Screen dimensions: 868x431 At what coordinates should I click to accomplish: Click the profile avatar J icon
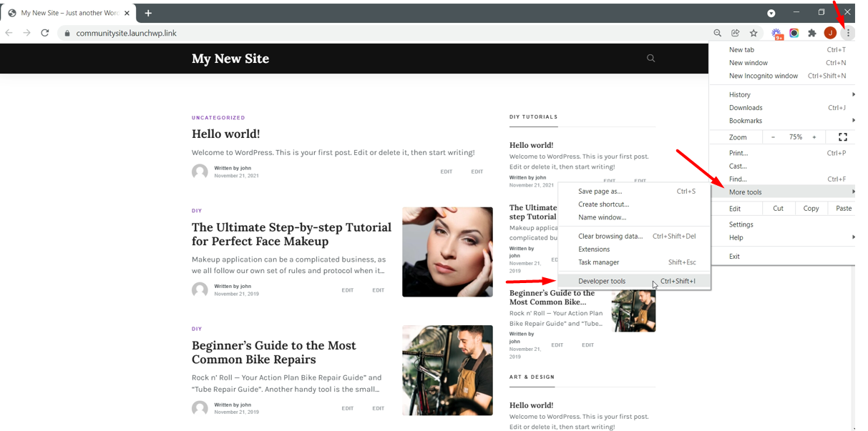click(x=830, y=33)
